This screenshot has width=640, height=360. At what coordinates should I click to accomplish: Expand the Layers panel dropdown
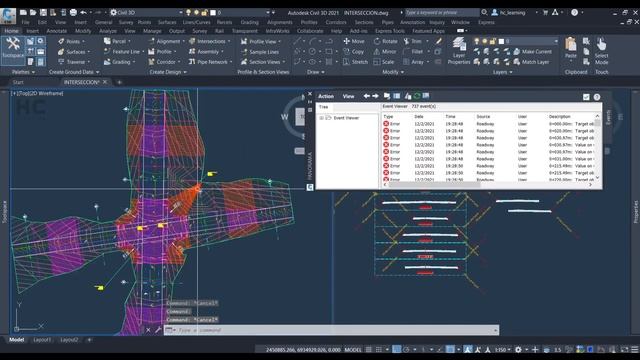point(502,72)
